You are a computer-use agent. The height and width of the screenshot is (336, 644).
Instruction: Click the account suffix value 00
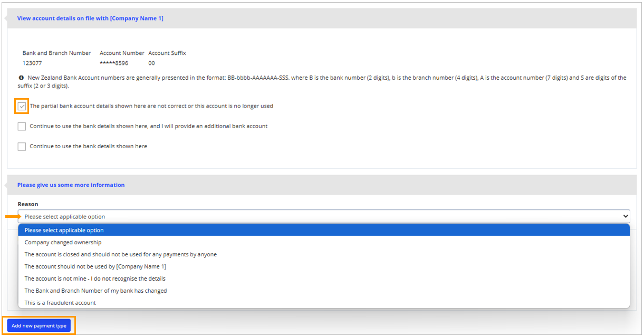152,63
